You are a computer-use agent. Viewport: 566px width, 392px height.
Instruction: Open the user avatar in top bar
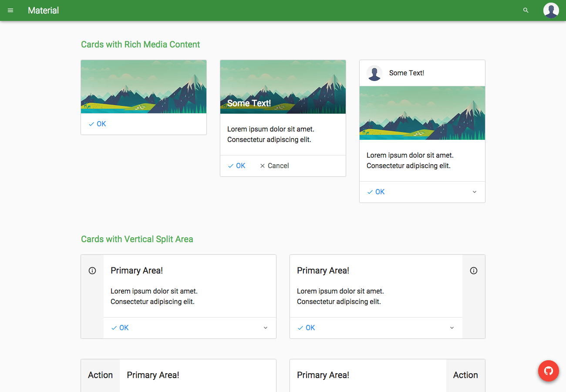[551, 10]
